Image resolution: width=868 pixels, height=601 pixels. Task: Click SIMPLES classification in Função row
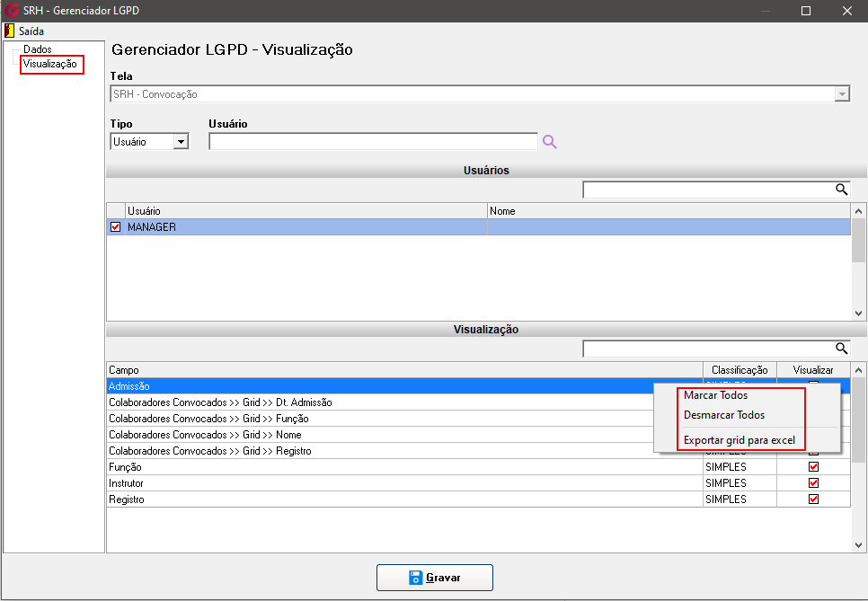[x=726, y=467]
